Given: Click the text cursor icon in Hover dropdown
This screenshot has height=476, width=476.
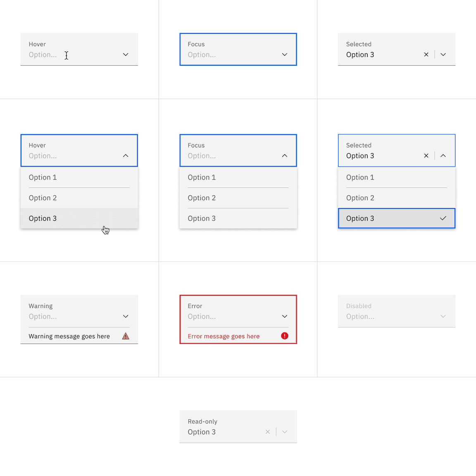Looking at the screenshot, I should pyautogui.click(x=66, y=55).
